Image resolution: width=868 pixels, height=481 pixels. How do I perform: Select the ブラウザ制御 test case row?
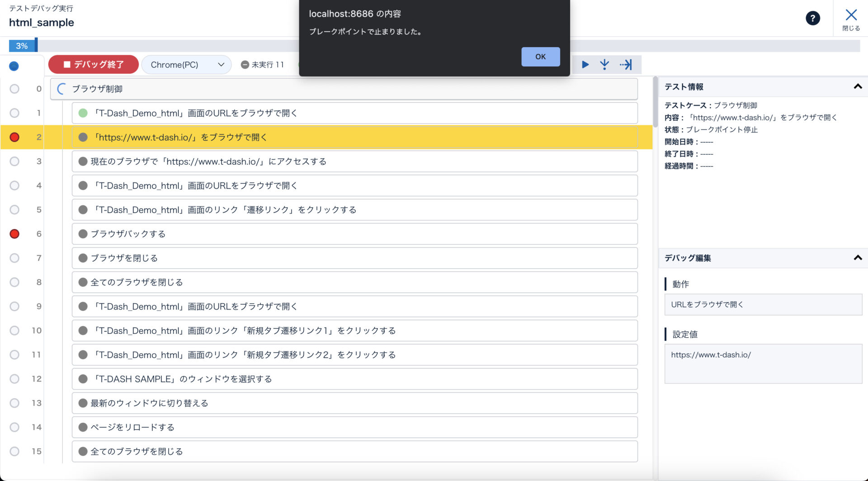[x=344, y=89]
